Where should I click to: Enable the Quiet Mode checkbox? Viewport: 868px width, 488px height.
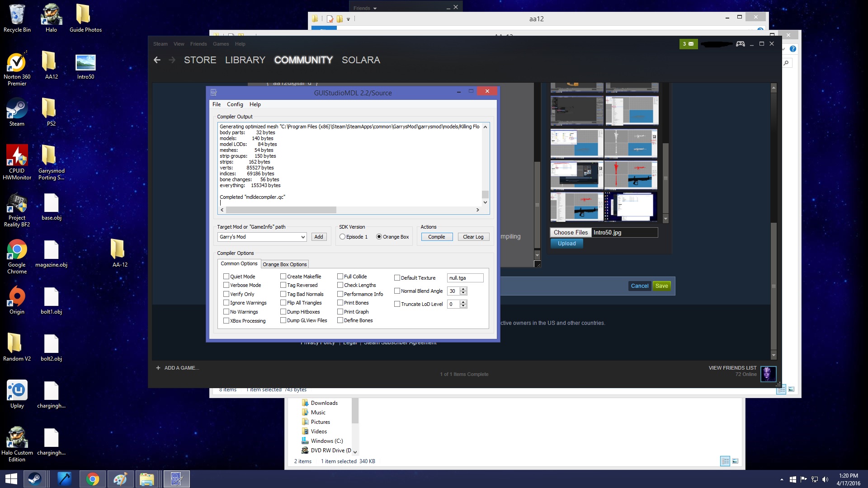tap(226, 277)
